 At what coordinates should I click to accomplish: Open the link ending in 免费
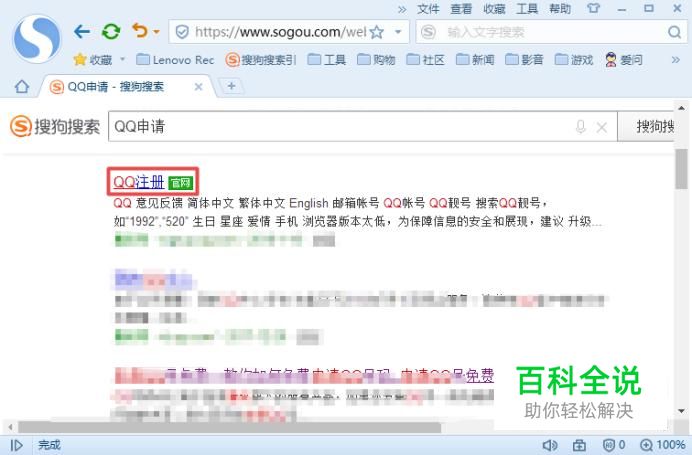point(480,376)
